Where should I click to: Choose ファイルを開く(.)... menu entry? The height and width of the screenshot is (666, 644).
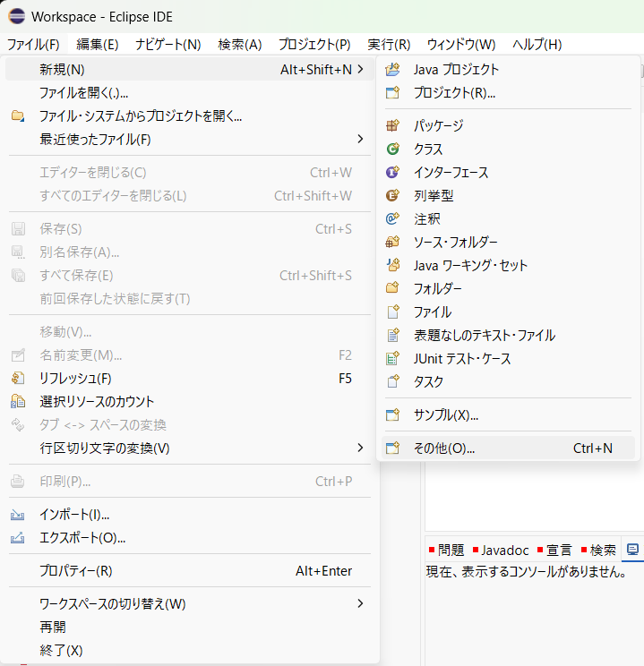pos(84,92)
